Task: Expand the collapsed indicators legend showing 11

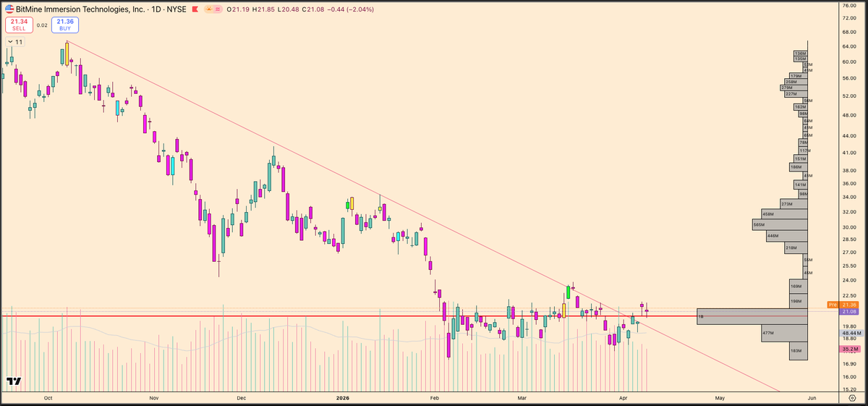Action: 14,43
